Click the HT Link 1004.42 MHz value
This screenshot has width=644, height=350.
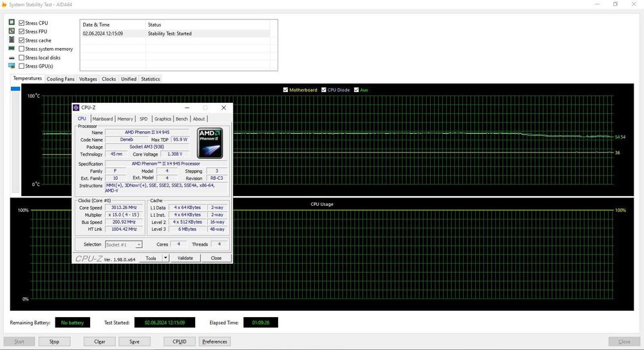pos(124,229)
